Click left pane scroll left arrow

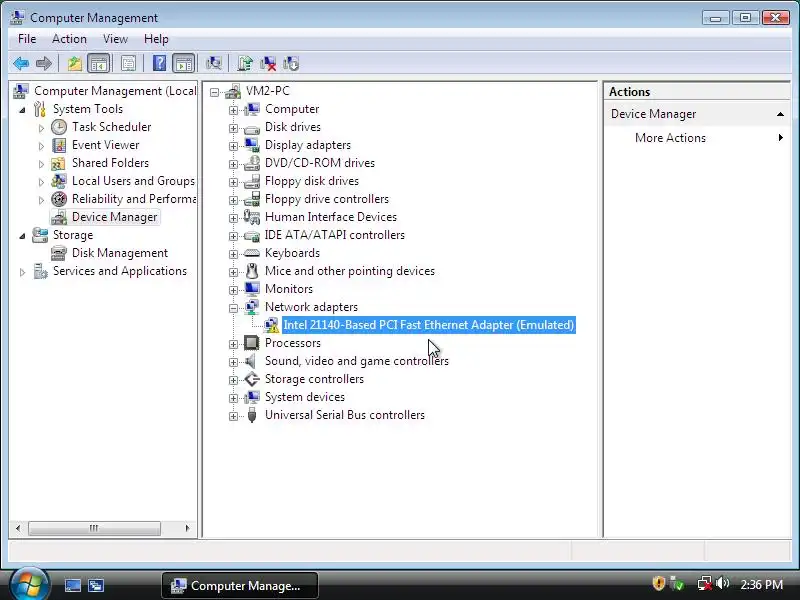18,528
